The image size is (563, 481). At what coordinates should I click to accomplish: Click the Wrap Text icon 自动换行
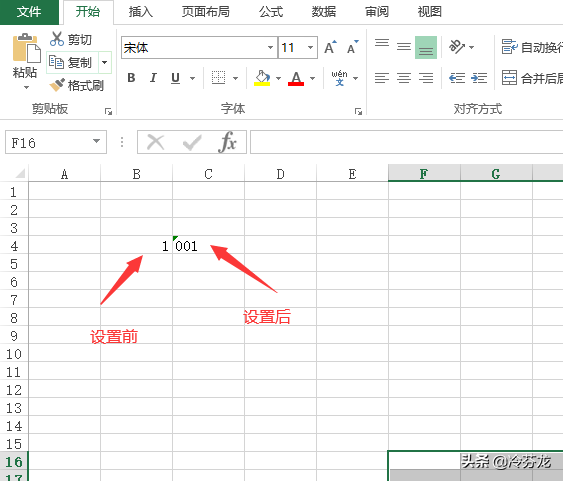(x=510, y=47)
